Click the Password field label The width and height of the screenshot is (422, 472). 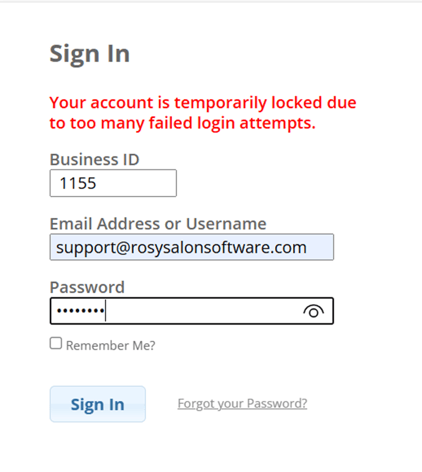tap(87, 287)
